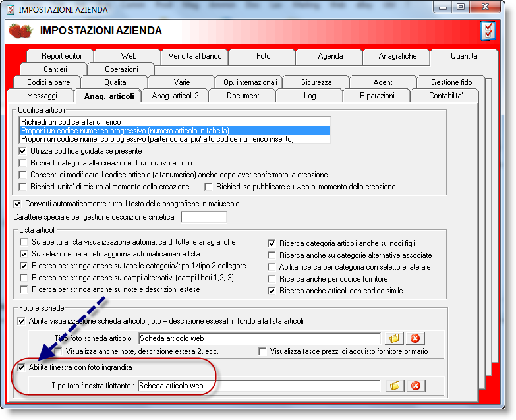Switch to the Web tab
The width and height of the screenshot is (516, 420).
[129, 56]
